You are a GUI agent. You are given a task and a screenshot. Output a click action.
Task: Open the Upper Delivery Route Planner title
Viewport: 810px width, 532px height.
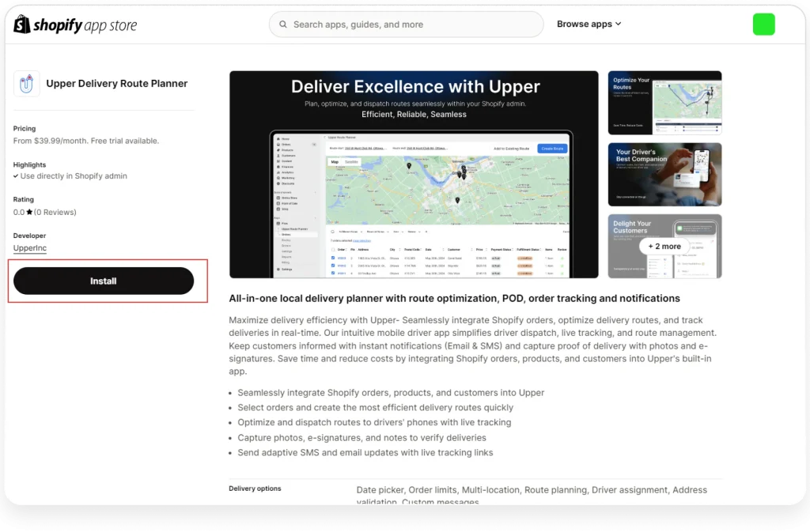click(x=117, y=84)
